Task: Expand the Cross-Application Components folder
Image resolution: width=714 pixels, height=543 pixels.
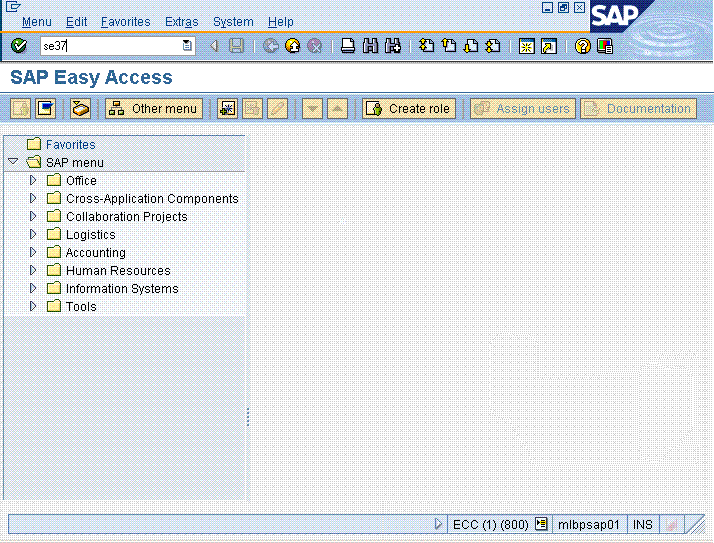Action: pos(33,198)
